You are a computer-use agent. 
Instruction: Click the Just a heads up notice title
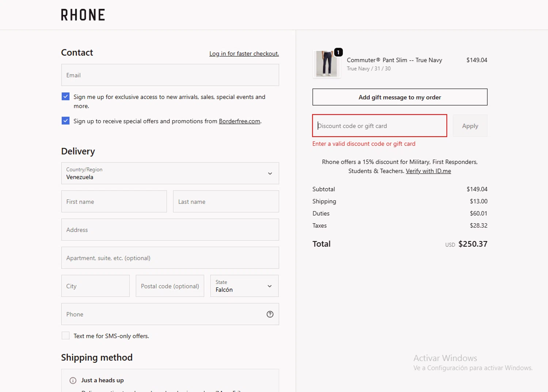click(x=103, y=380)
